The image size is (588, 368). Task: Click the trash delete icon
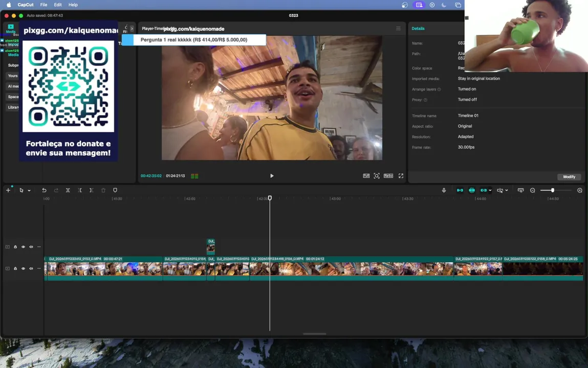pos(103,190)
